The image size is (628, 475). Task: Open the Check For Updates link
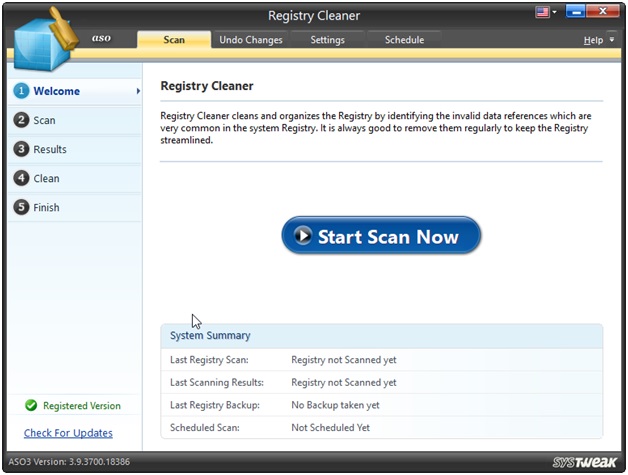68,433
